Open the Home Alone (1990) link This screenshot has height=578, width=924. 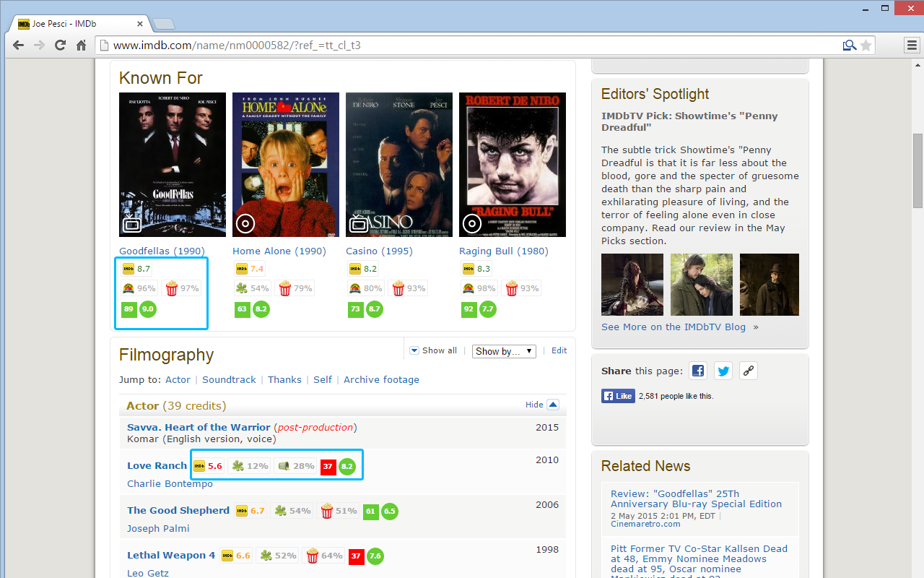click(x=279, y=251)
